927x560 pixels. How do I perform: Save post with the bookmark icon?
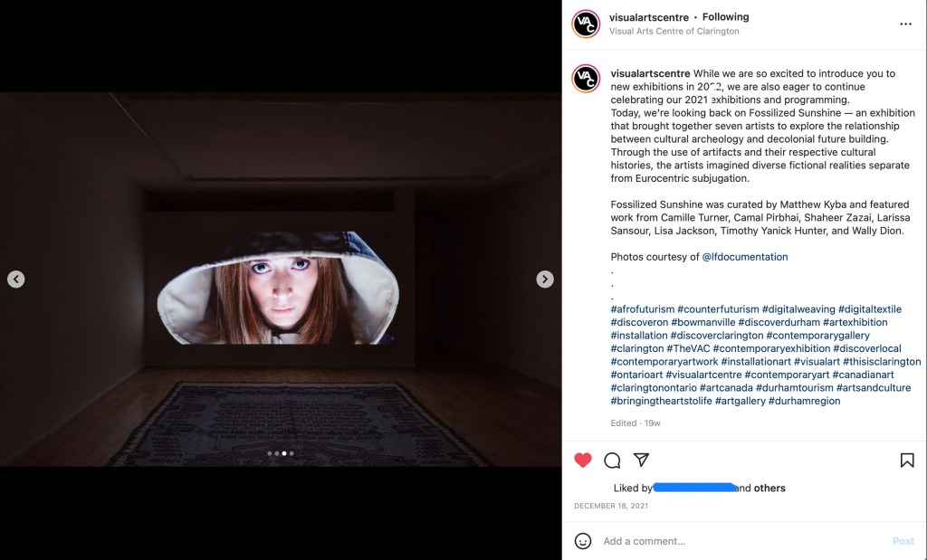coord(906,460)
